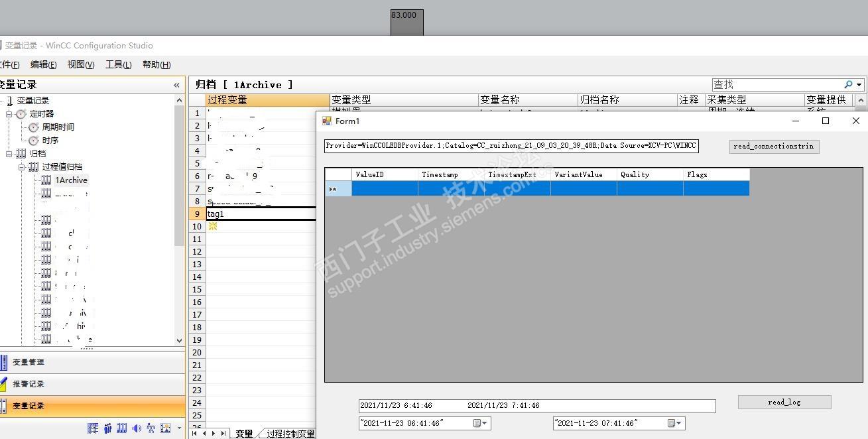Click the read_log button in Form1
Screen dimensions: 868x439
[x=784, y=402]
